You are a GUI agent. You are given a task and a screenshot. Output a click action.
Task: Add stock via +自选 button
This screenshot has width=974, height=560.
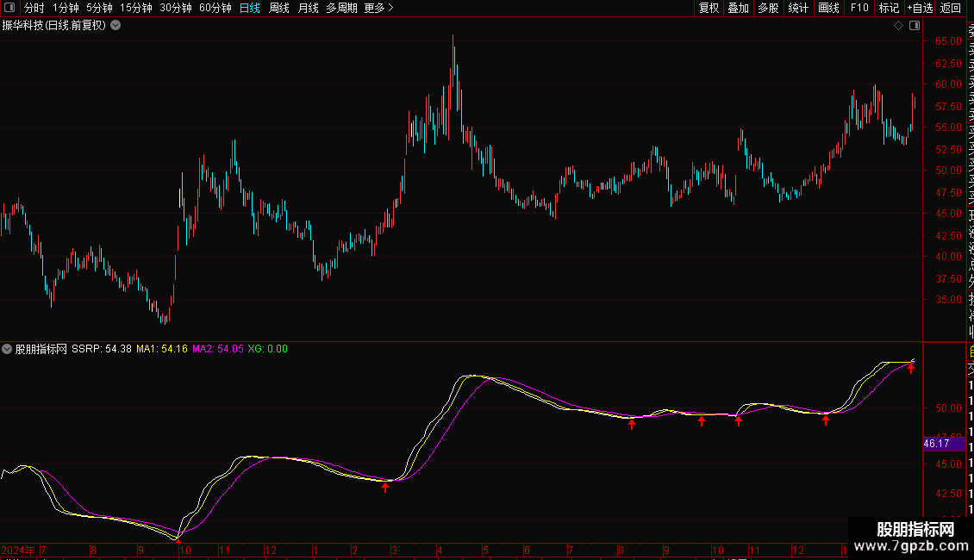[920, 8]
